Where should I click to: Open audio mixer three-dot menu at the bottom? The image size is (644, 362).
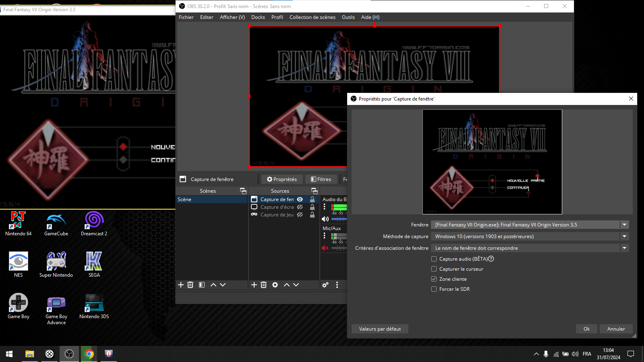337,285
